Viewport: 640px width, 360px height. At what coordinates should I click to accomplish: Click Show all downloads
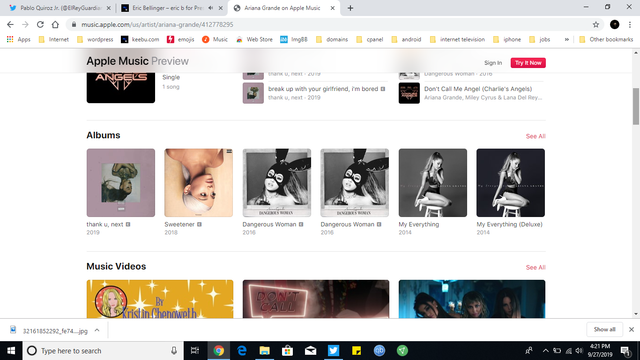604,329
